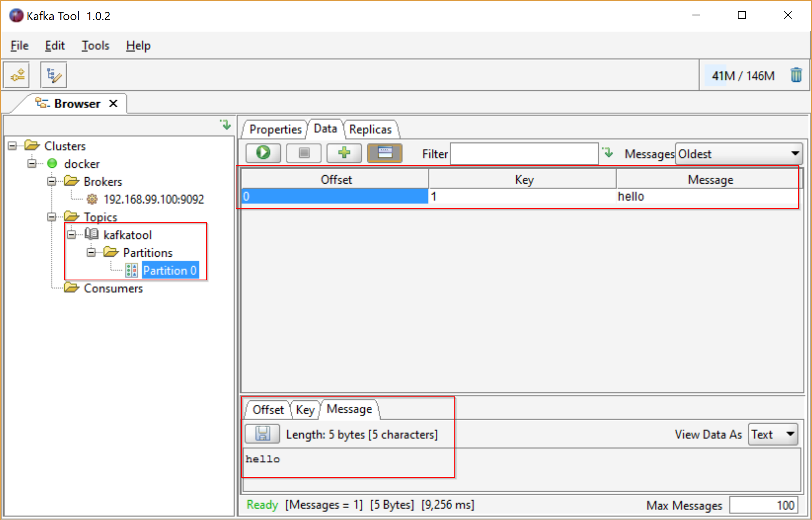Select the Partition 0 tree item
Image resolution: width=812 pixels, height=520 pixels.
[x=170, y=270]
